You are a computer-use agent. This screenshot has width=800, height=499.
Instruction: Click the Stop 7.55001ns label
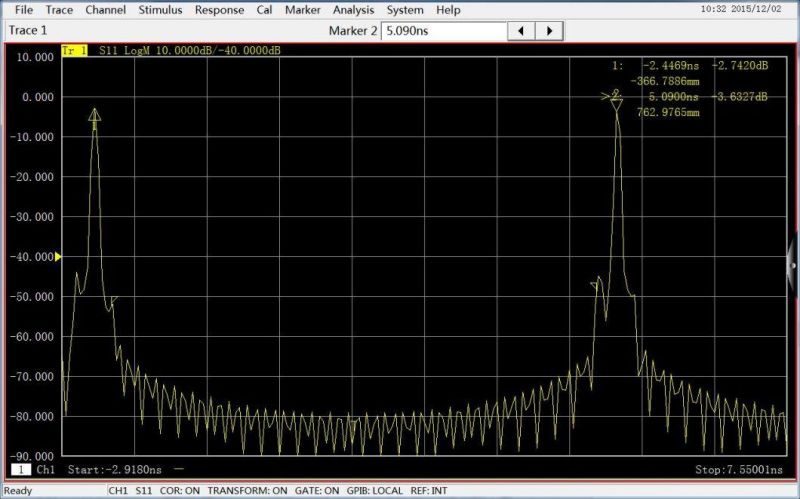click(739, 470)
